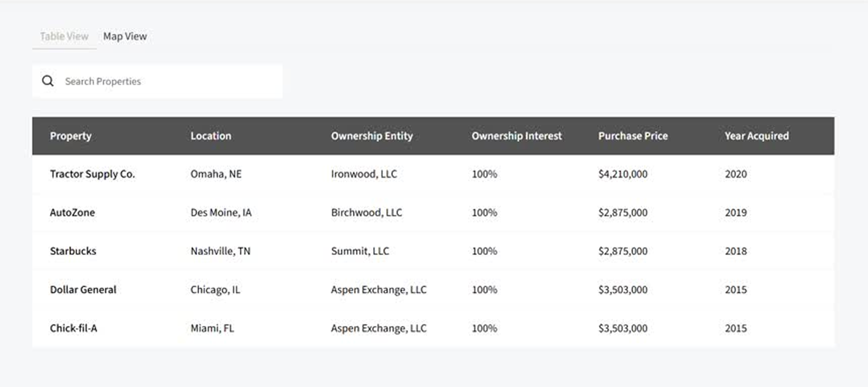Select the AutoZone property row

click(433, 213)
